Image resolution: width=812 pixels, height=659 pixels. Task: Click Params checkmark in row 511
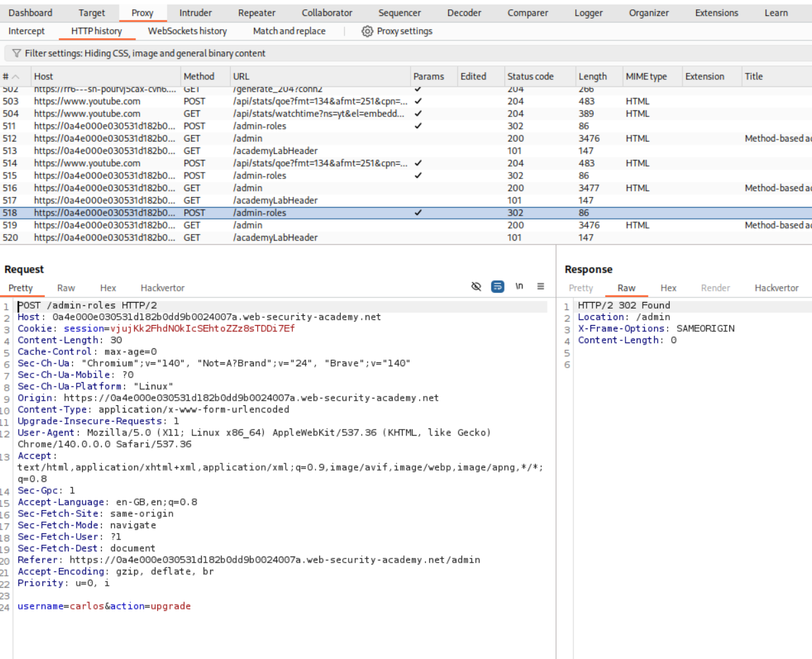pyautogui.click(x=418, y=126)
